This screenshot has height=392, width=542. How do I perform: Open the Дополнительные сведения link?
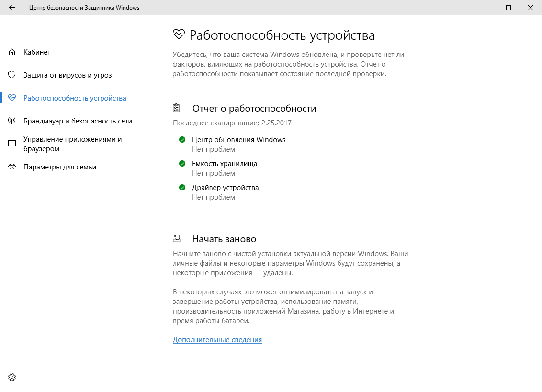coord(217,339)
